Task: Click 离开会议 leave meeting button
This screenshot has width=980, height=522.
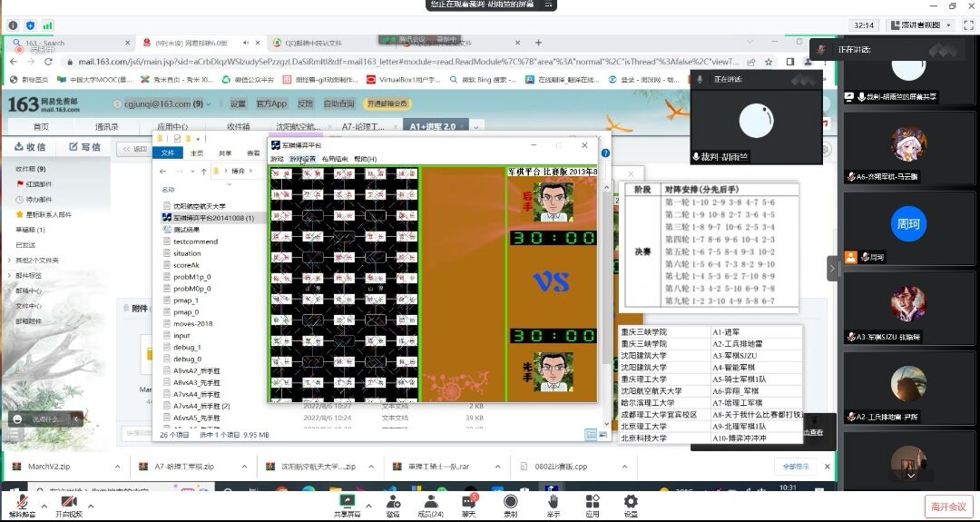Action: point(948,507)
